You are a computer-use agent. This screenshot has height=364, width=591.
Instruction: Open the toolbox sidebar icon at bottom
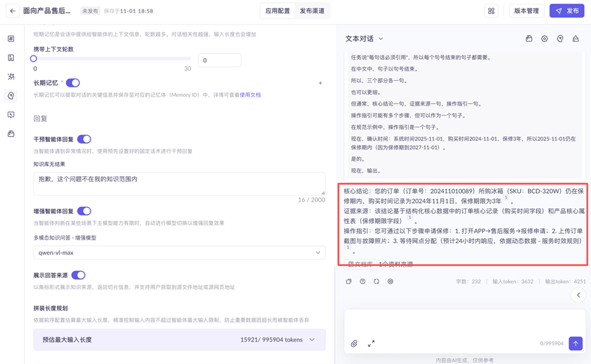11,134
